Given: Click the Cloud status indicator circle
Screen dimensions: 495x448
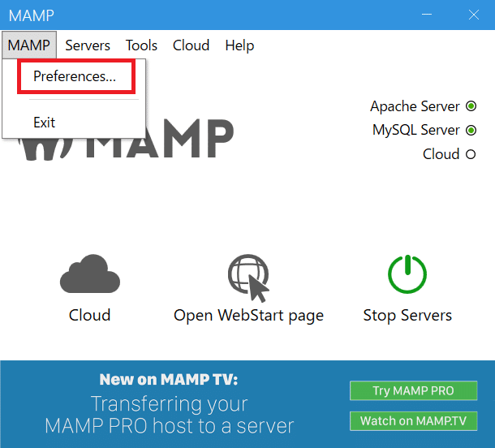Looking at the screenshot, I should [x=471, y=154].
